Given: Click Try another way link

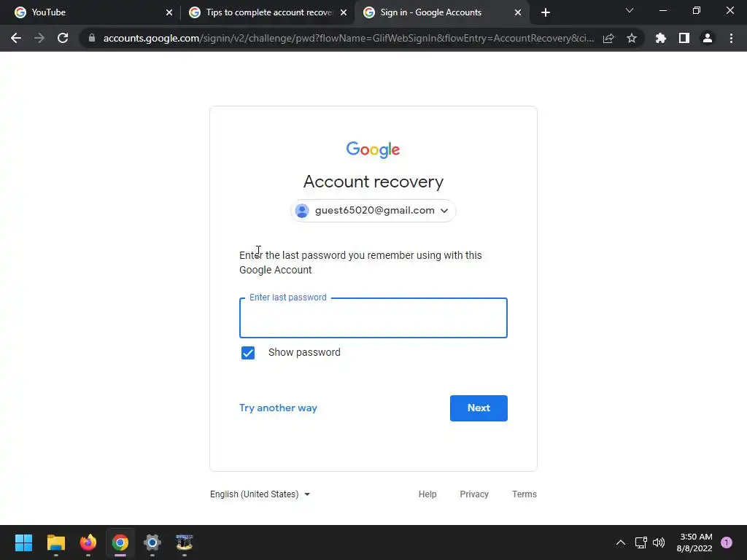Looking at the screenshot, I should (278, 408).
